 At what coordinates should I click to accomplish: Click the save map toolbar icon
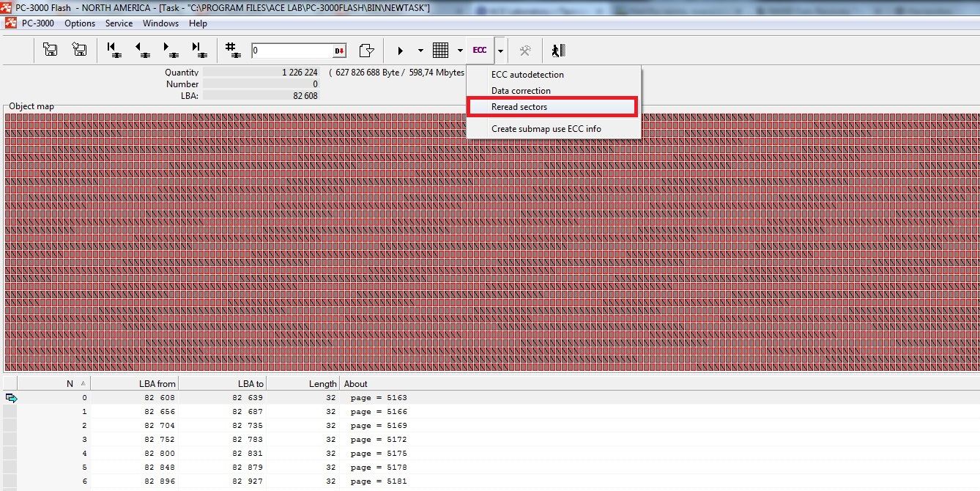point(51,50)
